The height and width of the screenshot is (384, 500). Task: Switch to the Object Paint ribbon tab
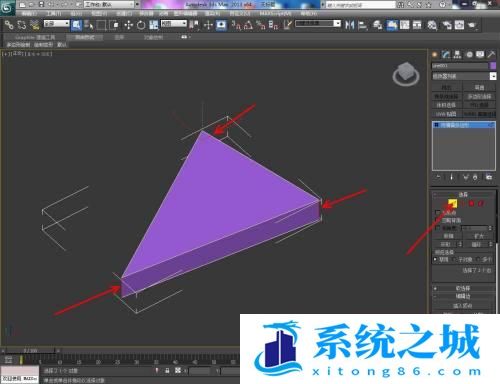[x=153, y=37]
